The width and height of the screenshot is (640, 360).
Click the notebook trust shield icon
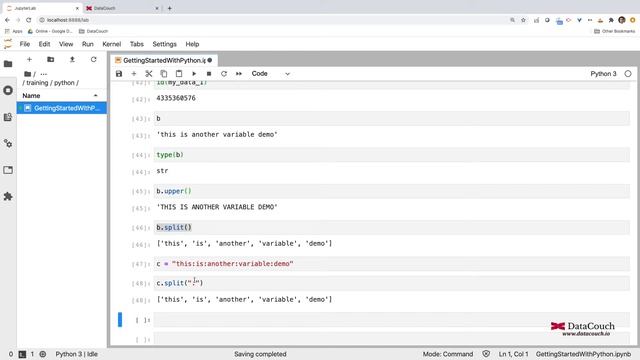pyautogui.click(x=486, y=354)
